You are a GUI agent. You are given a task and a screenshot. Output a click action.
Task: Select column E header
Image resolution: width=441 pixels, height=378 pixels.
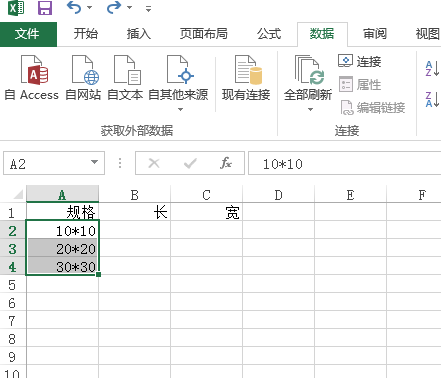pyautogui.click(x=350, y=194)
